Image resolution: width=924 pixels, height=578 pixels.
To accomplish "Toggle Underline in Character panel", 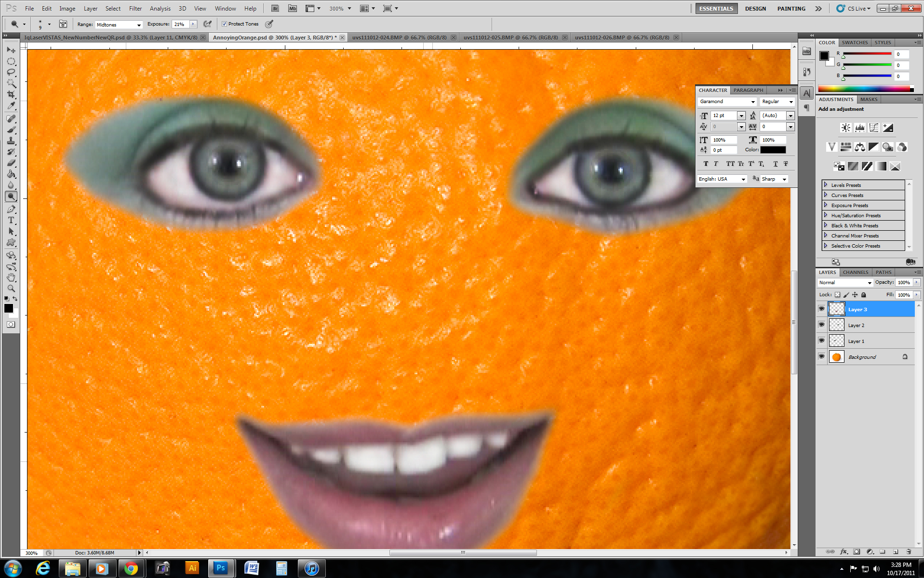I will [x=775, y=164].
